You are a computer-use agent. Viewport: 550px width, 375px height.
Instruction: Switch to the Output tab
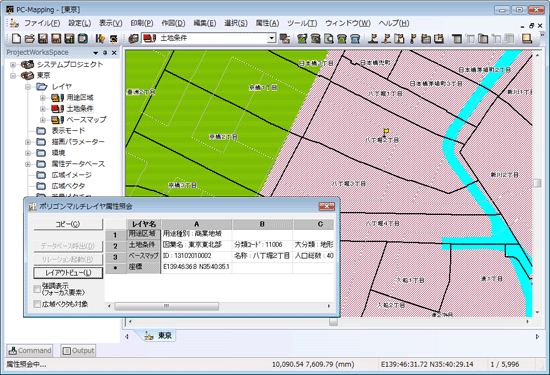[x=78, y=350]
